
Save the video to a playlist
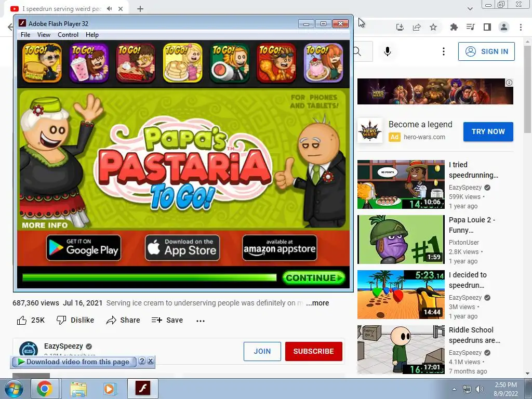167,320
